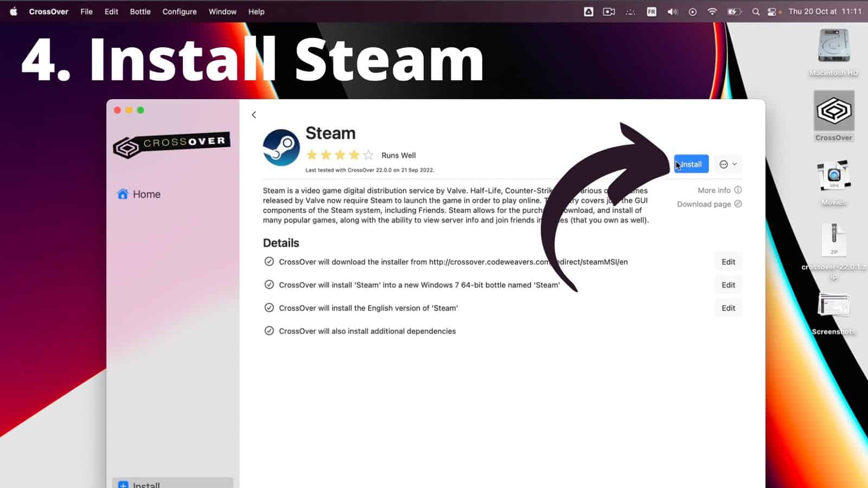Open the battery status menu

[x=734, y=11]
